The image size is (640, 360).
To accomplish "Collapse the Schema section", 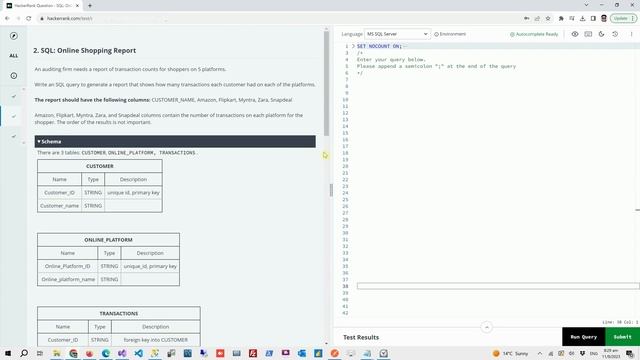I will [175, 141].
